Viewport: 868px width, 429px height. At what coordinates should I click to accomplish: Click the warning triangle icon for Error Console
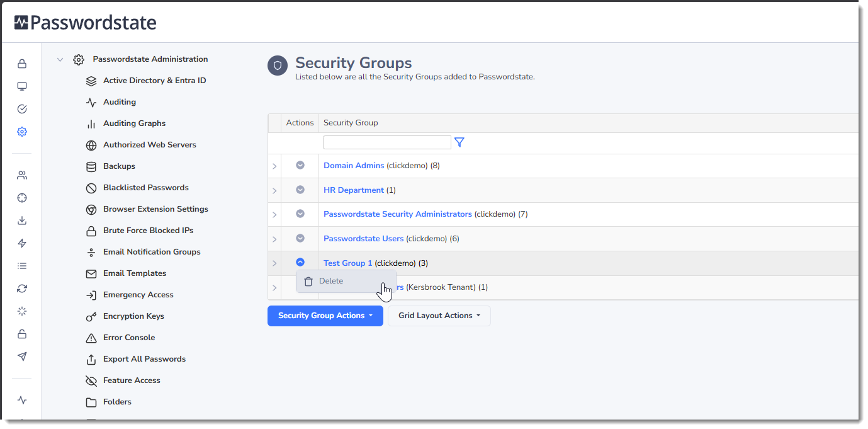pos(91,338)
